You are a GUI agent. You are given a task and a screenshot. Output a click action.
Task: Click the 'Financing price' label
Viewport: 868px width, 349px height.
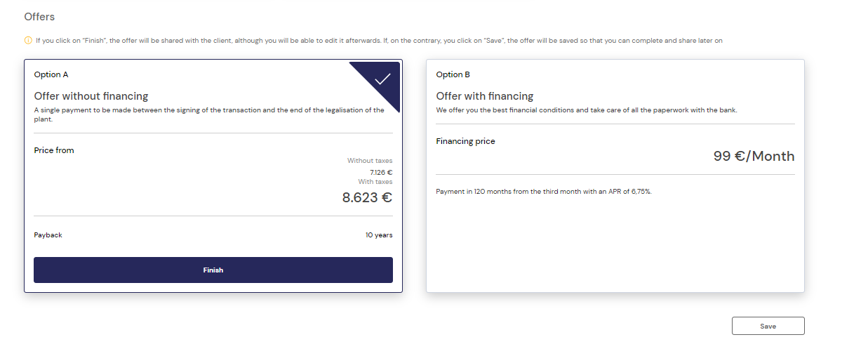tap(465, 141)
